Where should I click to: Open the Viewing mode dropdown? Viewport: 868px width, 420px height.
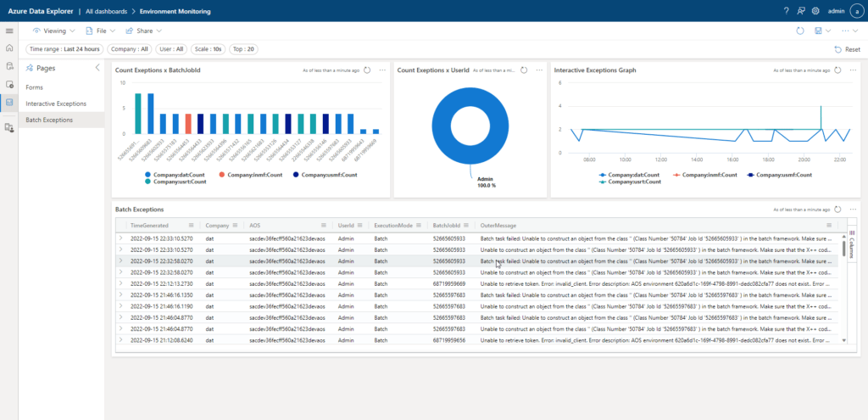53,31
